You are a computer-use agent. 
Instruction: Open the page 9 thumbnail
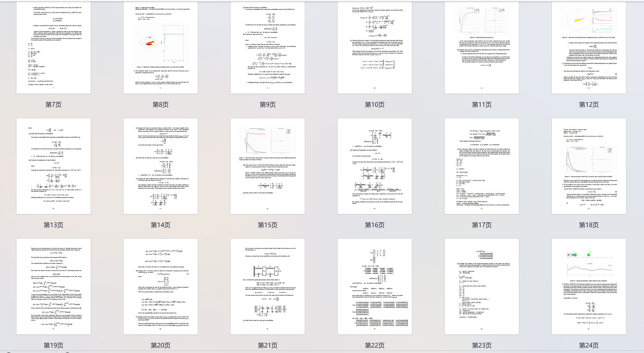tap(268, 48)
